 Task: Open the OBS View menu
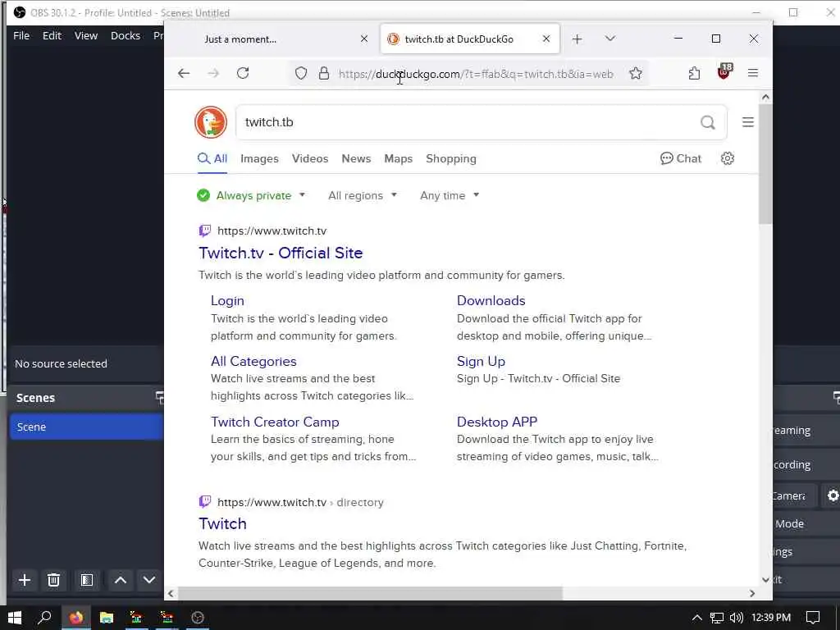point(85,36)
